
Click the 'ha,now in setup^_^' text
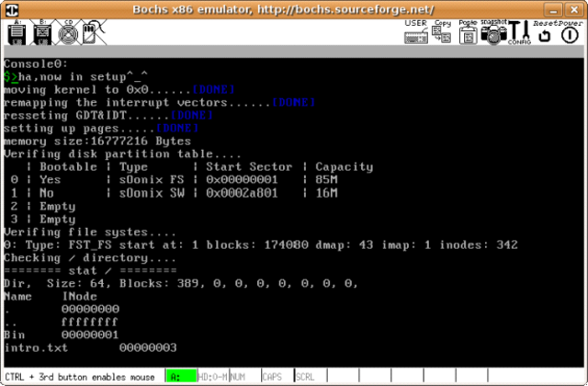[83, 76]
